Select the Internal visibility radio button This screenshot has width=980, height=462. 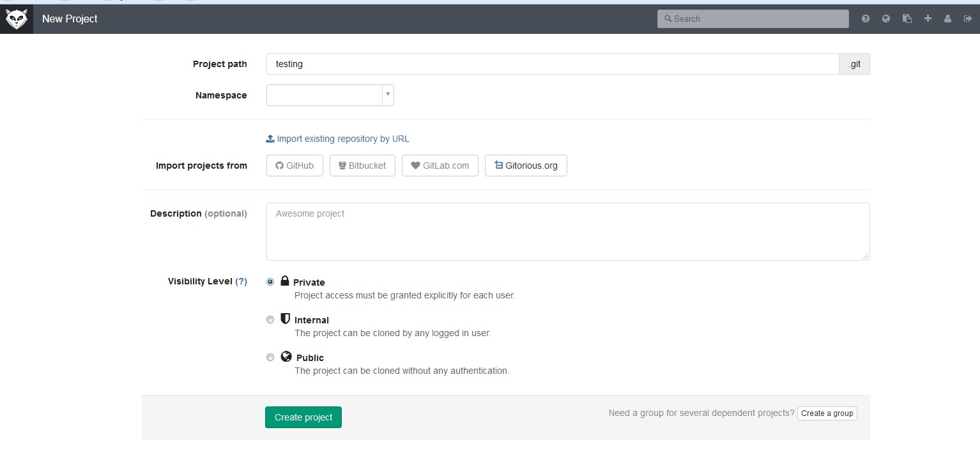(270, 320)
